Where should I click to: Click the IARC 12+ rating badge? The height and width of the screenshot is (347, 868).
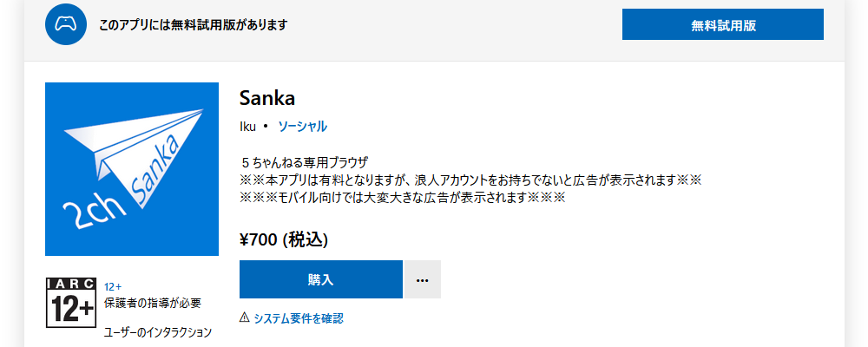click(71, 303)
